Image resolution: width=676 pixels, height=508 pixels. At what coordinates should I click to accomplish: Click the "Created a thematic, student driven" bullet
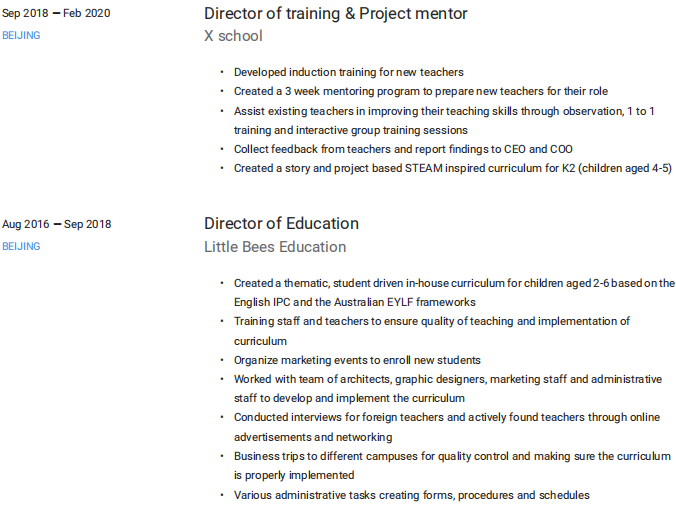pos(454,283)
